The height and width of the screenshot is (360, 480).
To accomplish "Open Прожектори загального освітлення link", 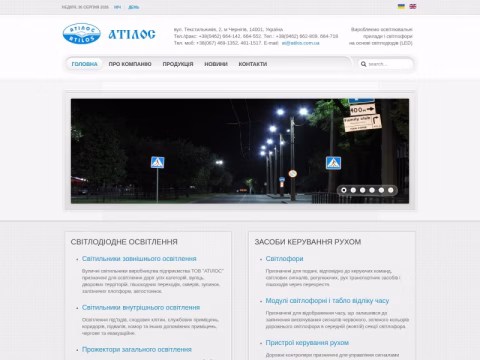I will pyautogui.click(x=137, y=349).
